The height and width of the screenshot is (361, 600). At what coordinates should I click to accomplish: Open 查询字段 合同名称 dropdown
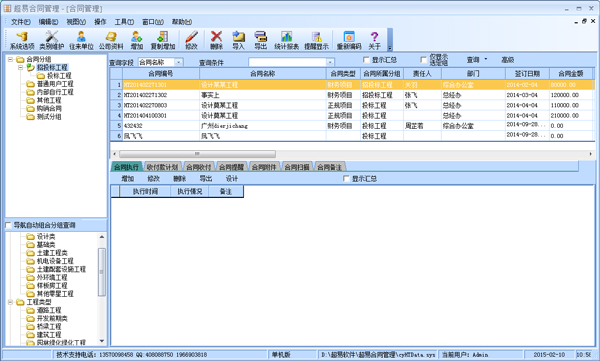179,62
